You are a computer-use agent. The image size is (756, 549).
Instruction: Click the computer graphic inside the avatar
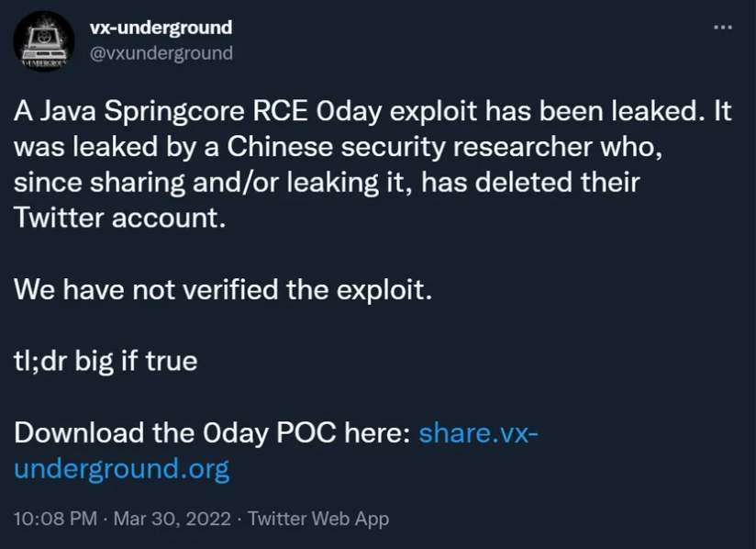tap(40, 42)
